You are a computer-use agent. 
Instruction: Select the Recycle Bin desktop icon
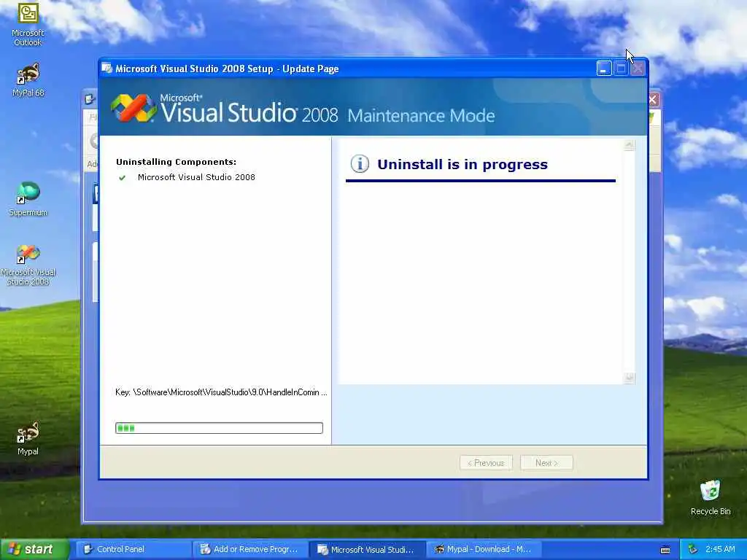[711, 497]
